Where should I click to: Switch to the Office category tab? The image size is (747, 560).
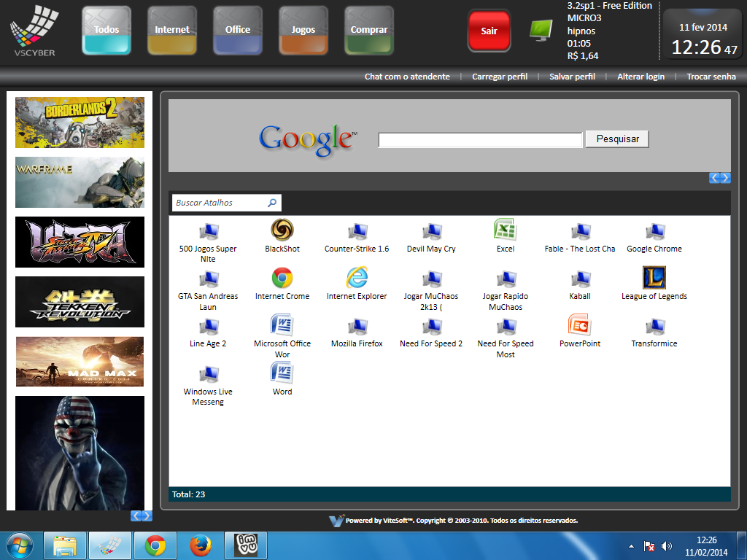point(238,30)
